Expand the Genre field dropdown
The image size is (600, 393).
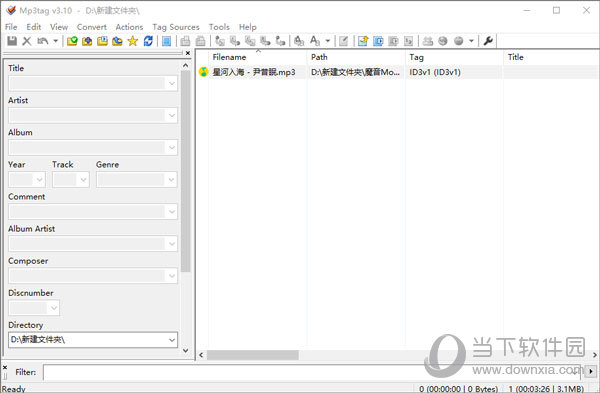171,179
